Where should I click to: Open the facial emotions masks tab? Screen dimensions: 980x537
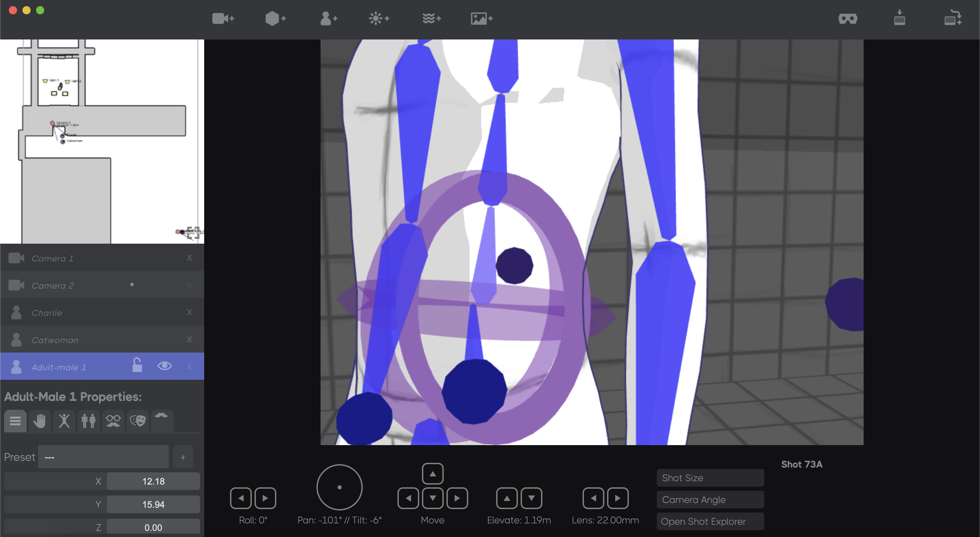pyautogui.click(x=138, y=421)
